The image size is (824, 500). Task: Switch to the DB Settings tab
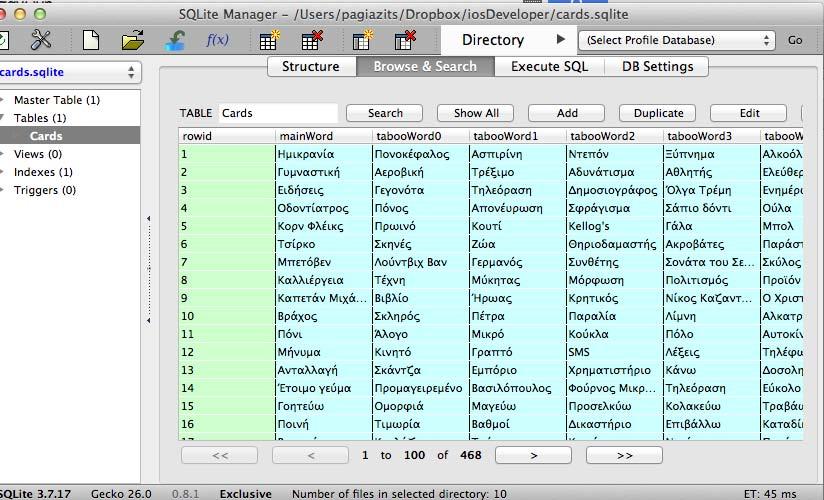click(x=657, y=66)
